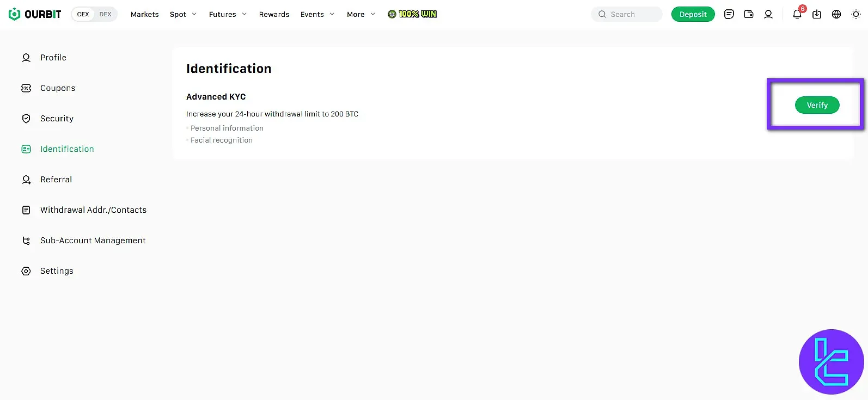Click the notification bell icon

pyautogui.click(x=797, y=15)
